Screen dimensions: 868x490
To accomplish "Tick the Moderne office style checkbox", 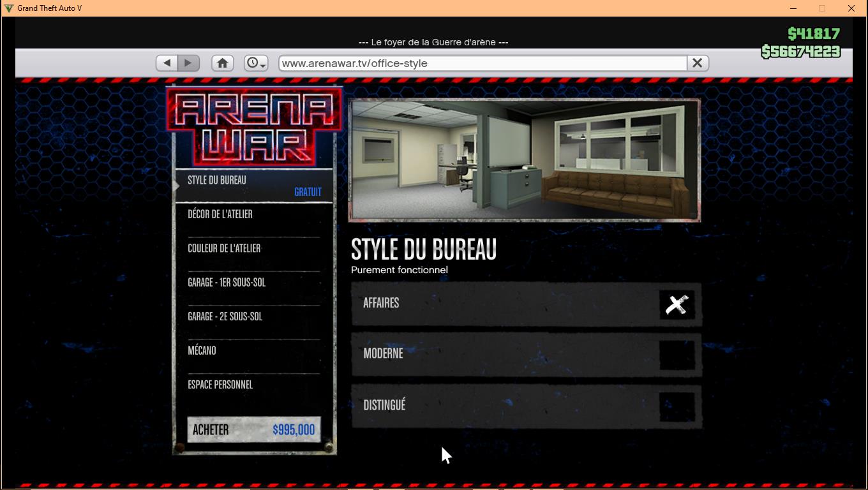I will point(677,355).
